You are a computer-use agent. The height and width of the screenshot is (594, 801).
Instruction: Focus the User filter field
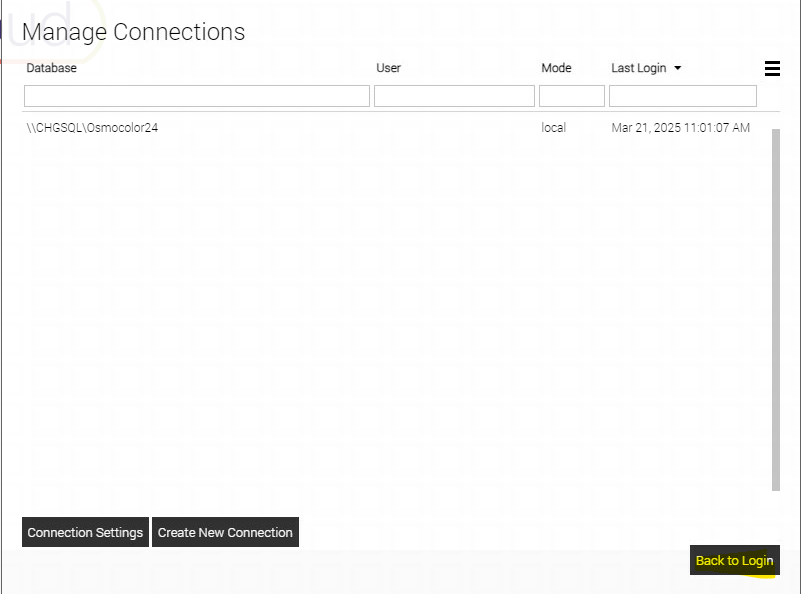pos(454,96)
